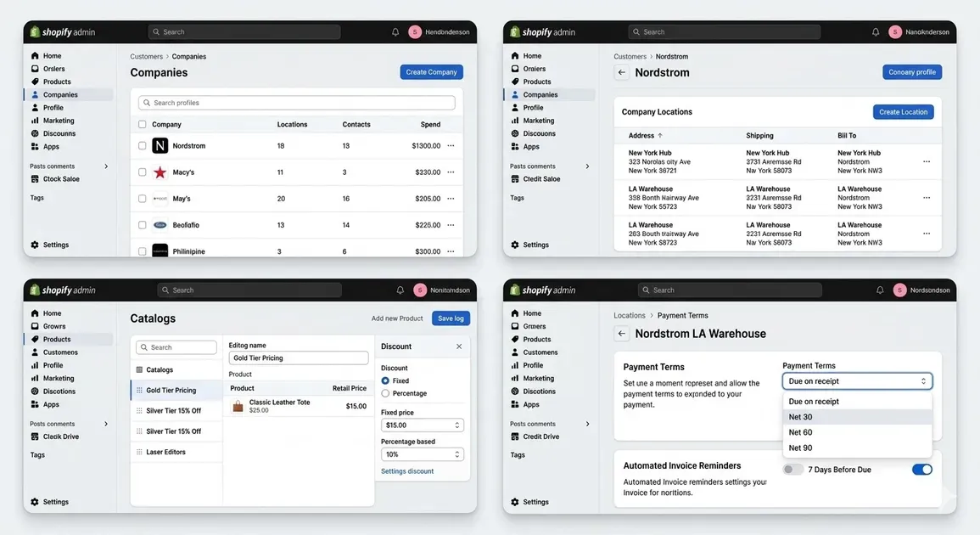The height and width of the screenshot is (535, 980).
Task: Click bell icon in Catalogs window
Action: click(x=400, y=290)
